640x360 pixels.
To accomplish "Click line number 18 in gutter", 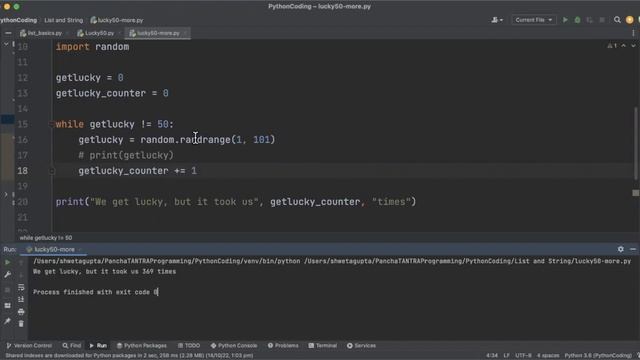I will pyautogui.click(x=22, y=171).
